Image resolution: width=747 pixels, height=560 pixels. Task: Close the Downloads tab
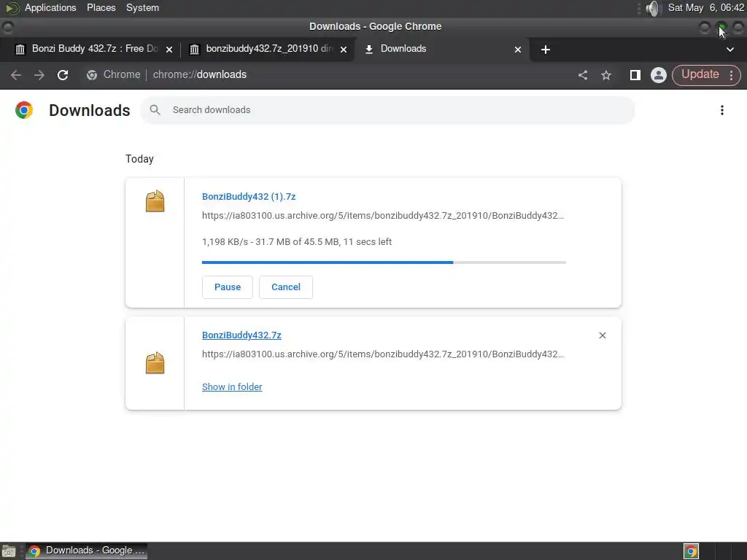tap(518, 49)
